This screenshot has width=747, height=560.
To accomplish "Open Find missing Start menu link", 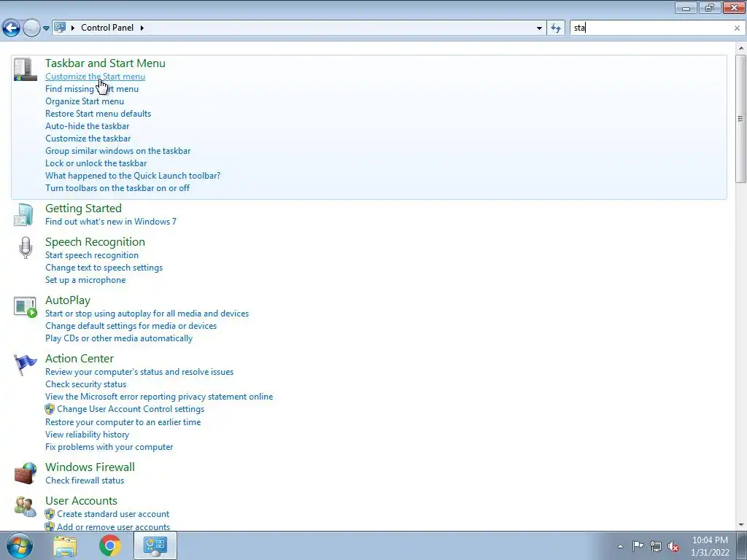I will (x=92, y=89).
